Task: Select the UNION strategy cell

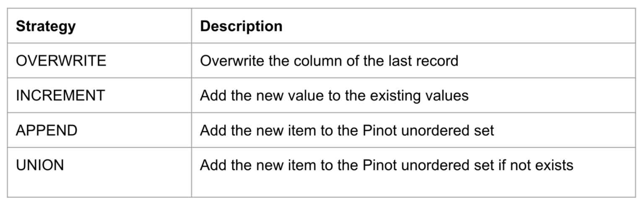Action: coord(40,165)
